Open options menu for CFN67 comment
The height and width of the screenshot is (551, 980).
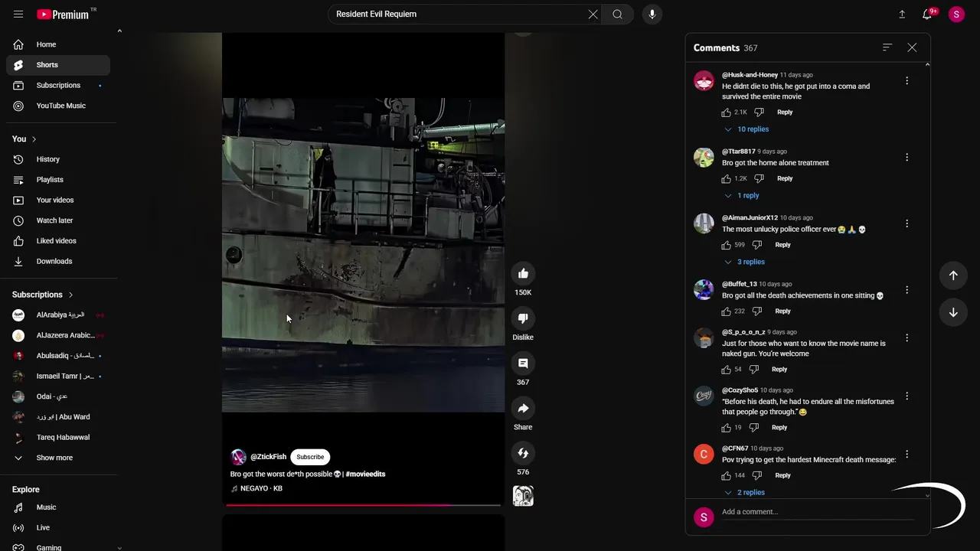[x=906, y=455]
